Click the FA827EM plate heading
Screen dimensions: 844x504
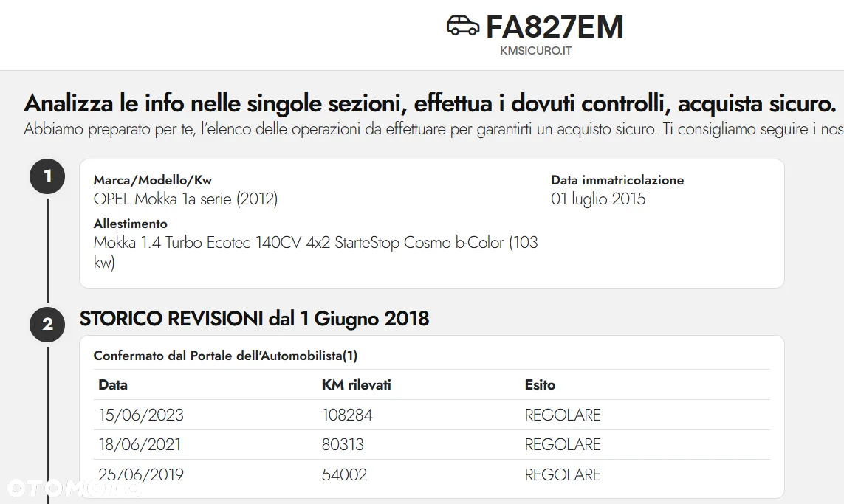coord(555,27)
